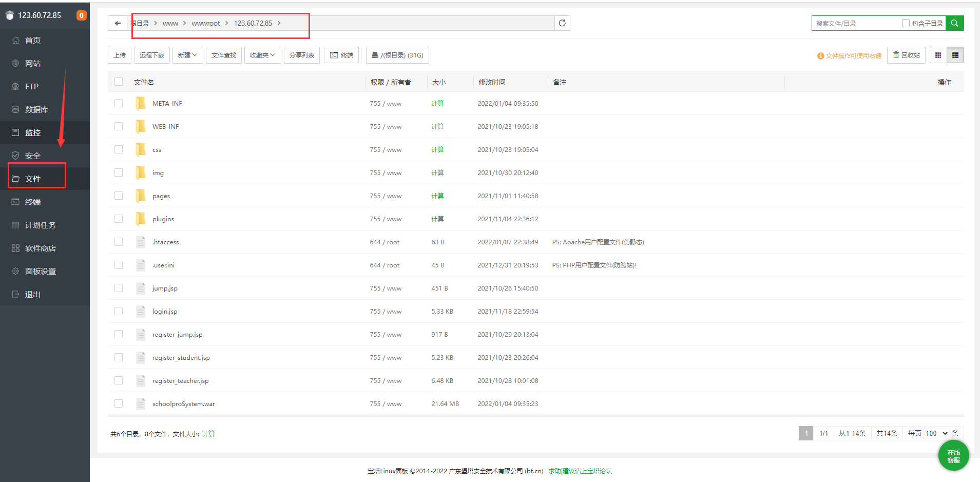Check the schoolproSystem.war row checkbox
Viewport: 980px width, 482px height.
click(119, 403)
